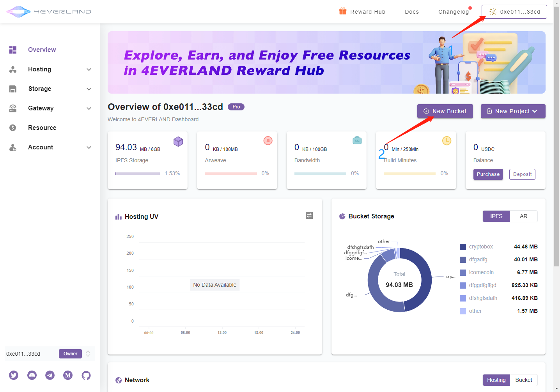Click the 4EVERLAND logo
The image size is (560, 392).
[49, 12]
